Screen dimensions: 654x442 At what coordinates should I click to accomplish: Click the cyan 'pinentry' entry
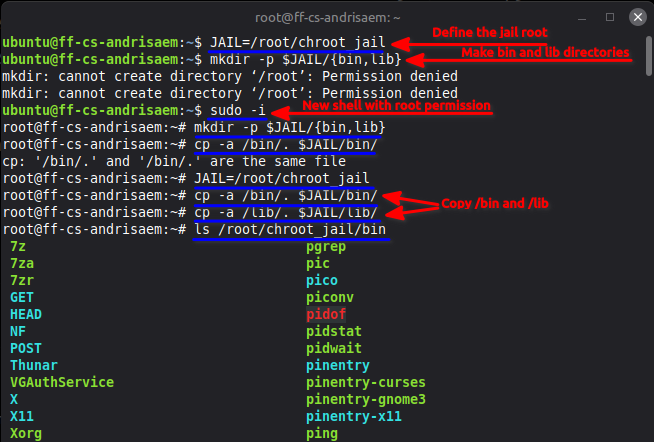[338, 366]
